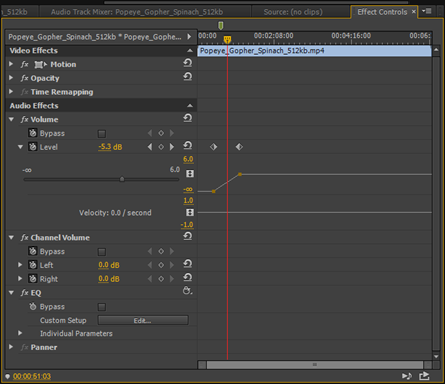
Task: Expand Individual Parameters under EQ
Action: point(20,333)
